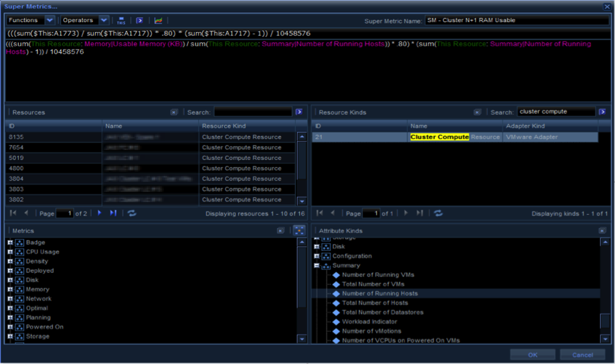
Task: Refresh the Resource Kinds list
Action: 438,213
